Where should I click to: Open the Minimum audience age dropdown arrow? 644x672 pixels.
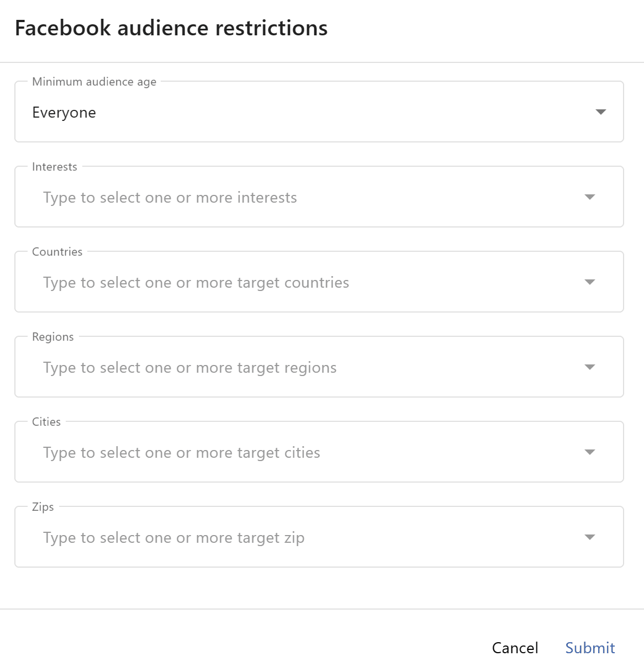[x=601, y=112]
